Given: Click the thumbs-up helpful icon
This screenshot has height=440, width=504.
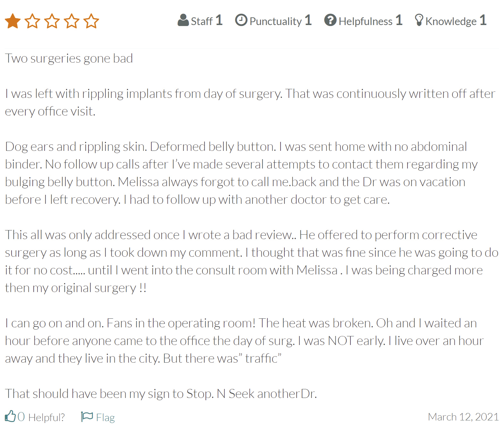Looking at the screenshot, I should tap(10, 416).
